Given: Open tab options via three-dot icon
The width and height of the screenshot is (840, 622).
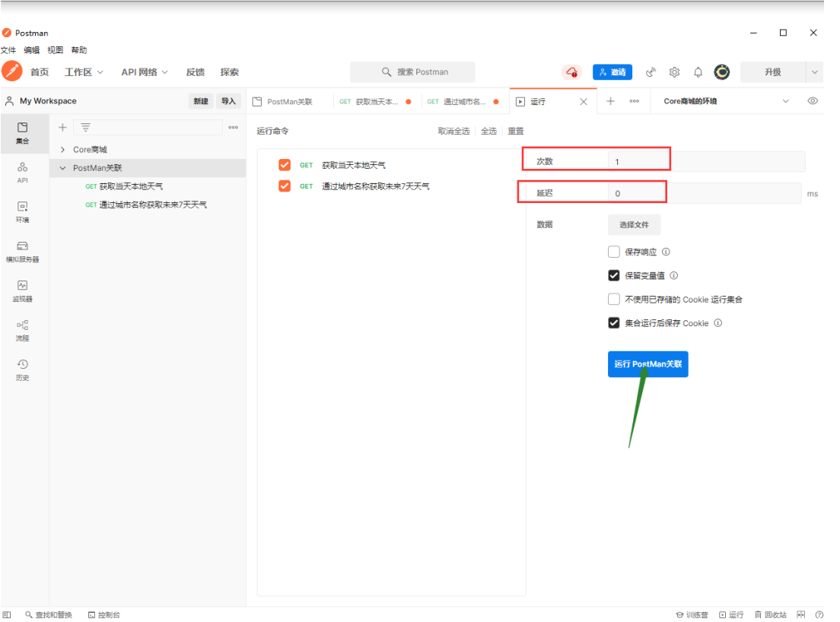Looking at the screenshot, I should pyautogui.click(x=635, y=101).
